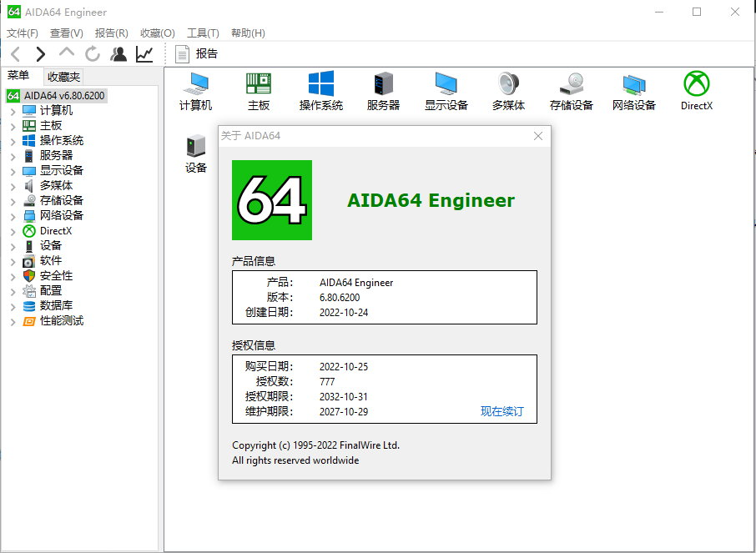
Task: Go forward using the right arrow icon
Action: coord(41,54)
